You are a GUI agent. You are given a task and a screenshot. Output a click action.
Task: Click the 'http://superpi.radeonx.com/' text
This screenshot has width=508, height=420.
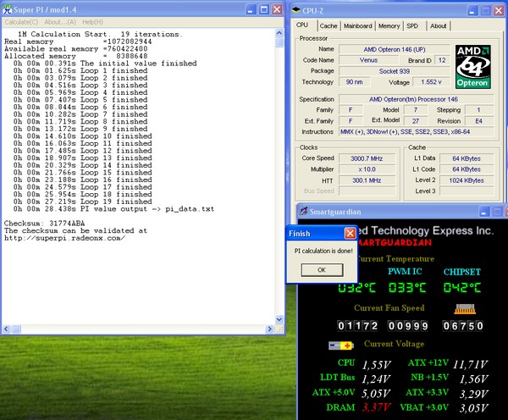(64, 238)
